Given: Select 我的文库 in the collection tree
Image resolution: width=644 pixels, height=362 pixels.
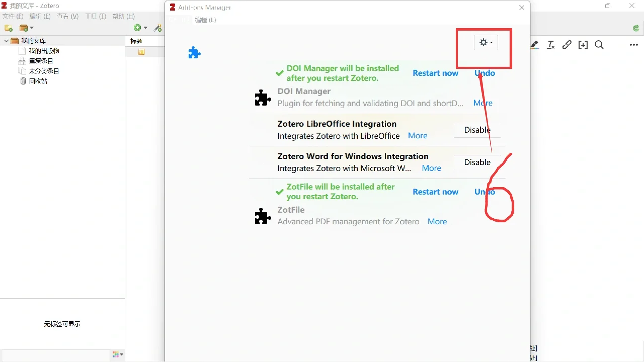Looking at the screenshot, I should (33, 41).
